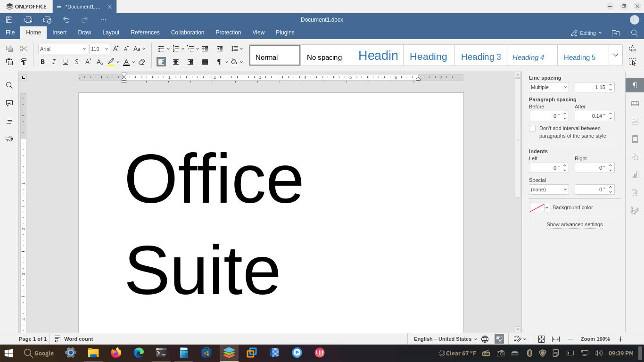The height and width of the screenshot is (362, 644).
Task: Increase the paragraph indent
Action: tap(220, 49)
